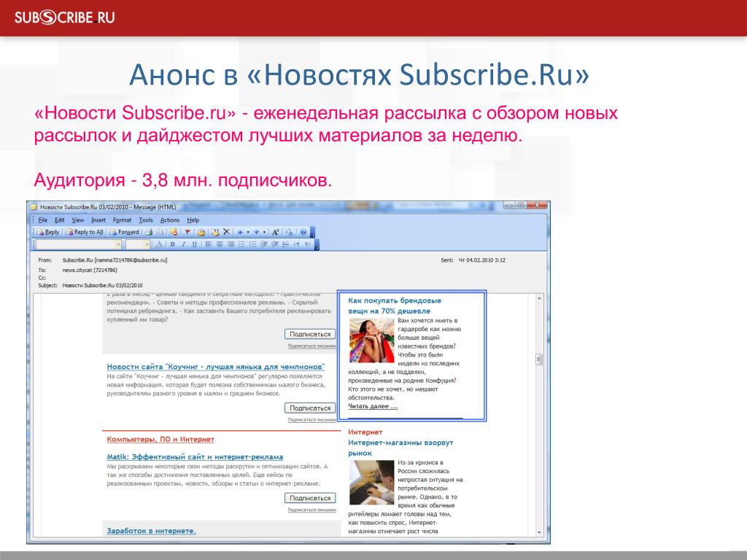Toggle numbered list

point(253,244)
